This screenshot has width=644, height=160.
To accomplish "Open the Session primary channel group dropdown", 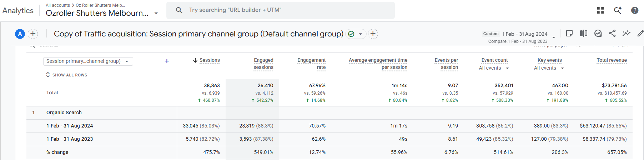I will pos(88,61).
